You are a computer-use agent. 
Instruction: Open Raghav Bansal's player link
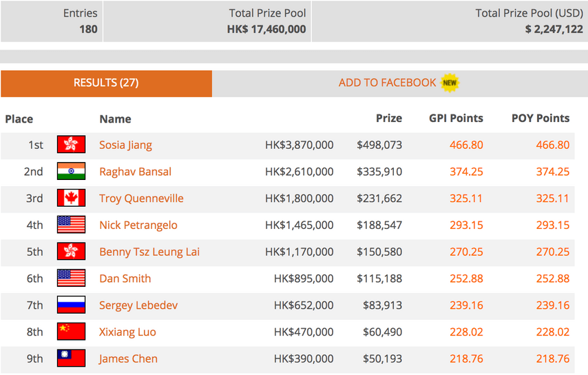[136, 172]
